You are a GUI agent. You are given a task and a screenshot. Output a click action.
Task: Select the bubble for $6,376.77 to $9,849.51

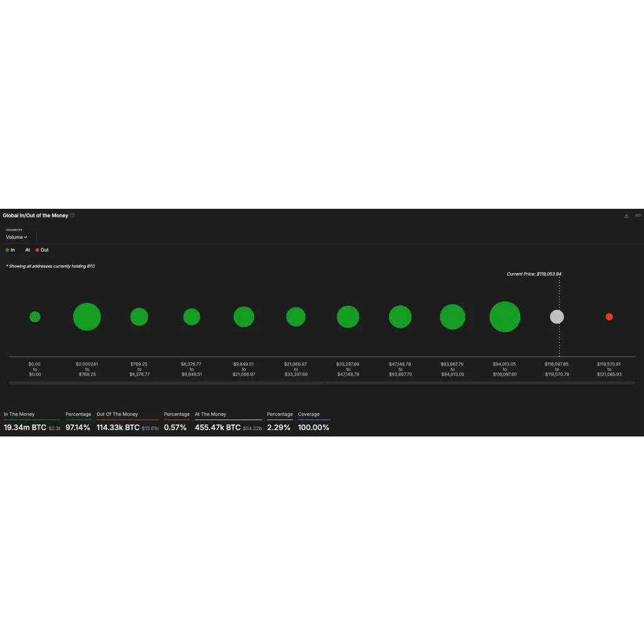(x=191, y=317)
